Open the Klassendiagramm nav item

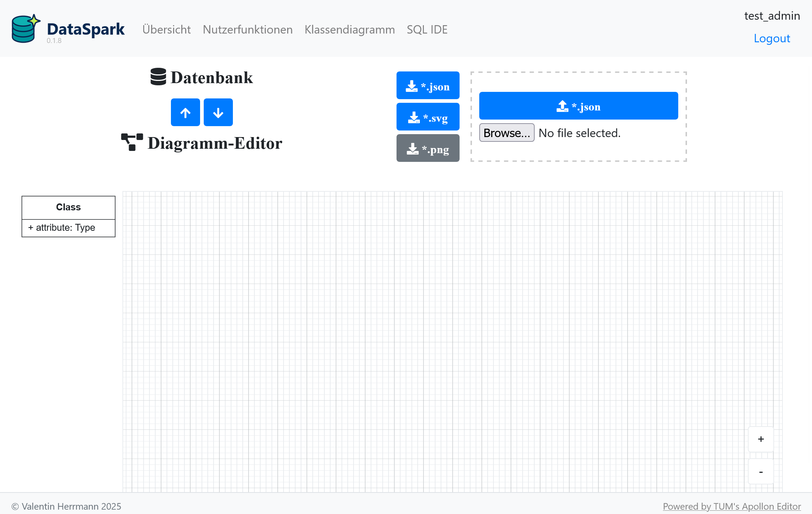tap(350, 30)
